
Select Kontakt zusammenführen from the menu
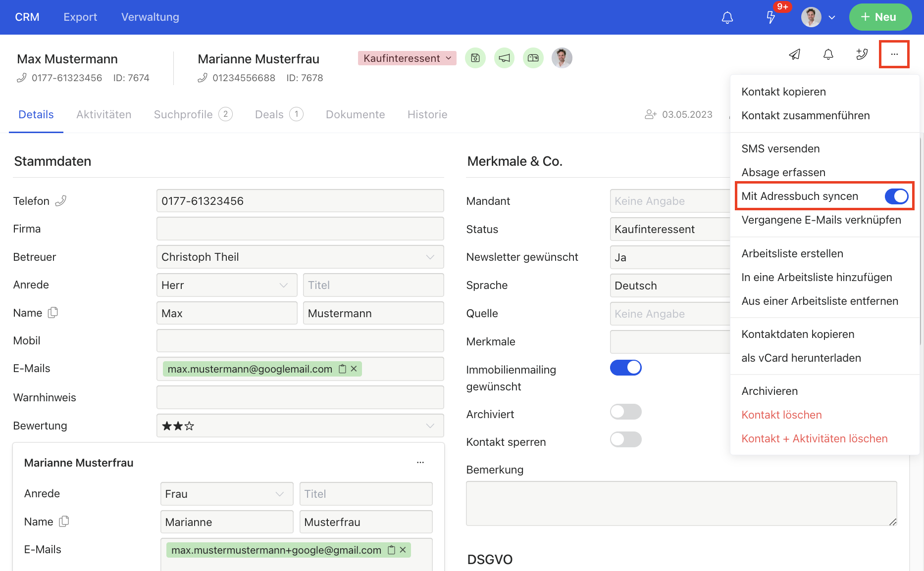(805, 116)
